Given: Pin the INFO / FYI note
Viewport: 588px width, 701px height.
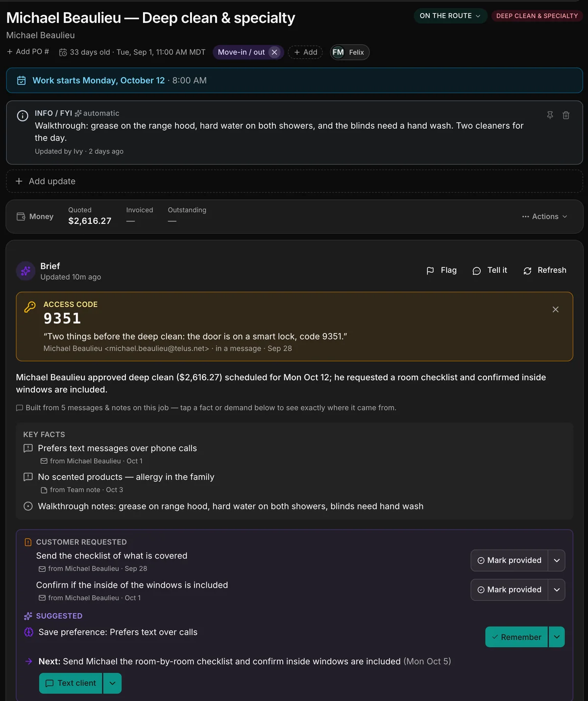Looking at the screenshot, I should (550, 115).
